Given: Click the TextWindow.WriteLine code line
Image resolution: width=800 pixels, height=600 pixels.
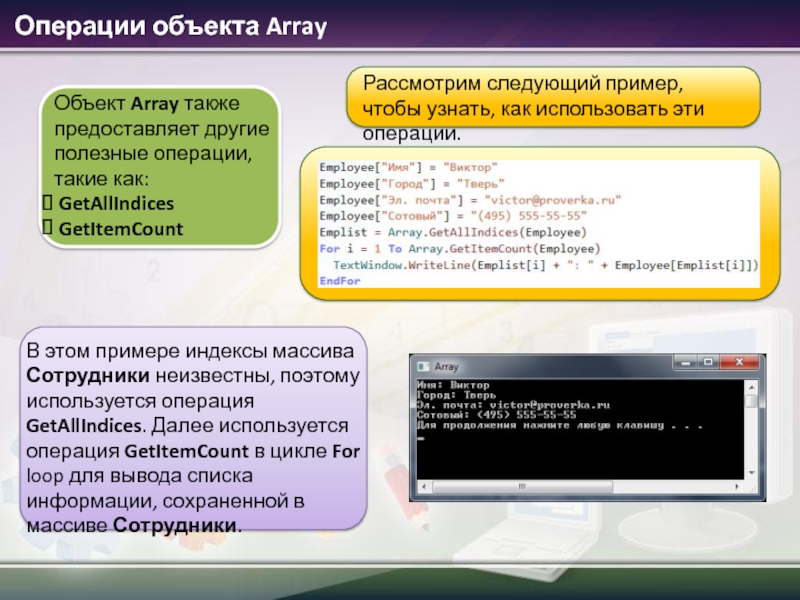Looking at the screenshot, I should click(545, 265).
